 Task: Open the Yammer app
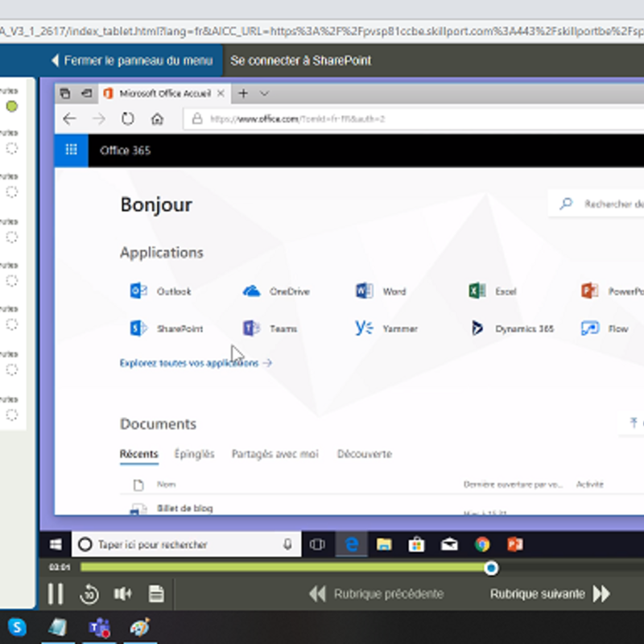click(386, 328)
